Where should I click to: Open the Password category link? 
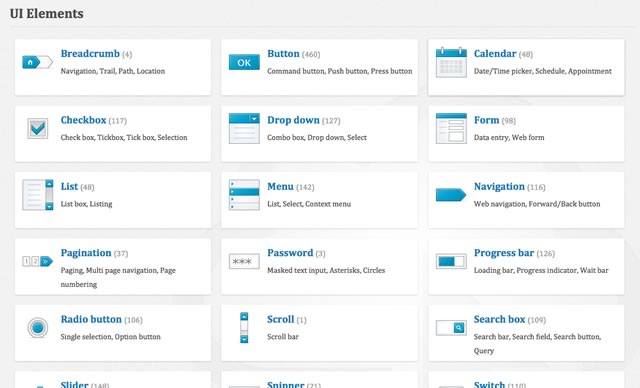[290, 253]
